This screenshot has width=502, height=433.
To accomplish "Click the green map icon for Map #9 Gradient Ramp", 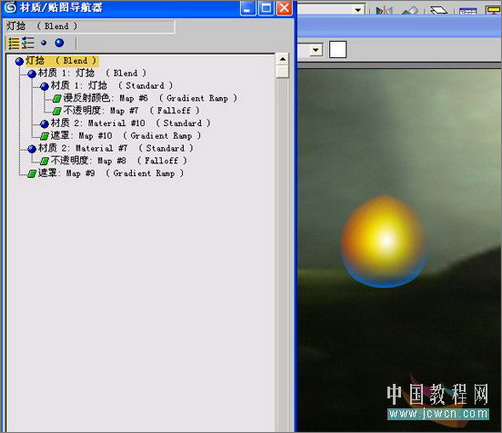I will pyautogui.click(x=32, y=174).
